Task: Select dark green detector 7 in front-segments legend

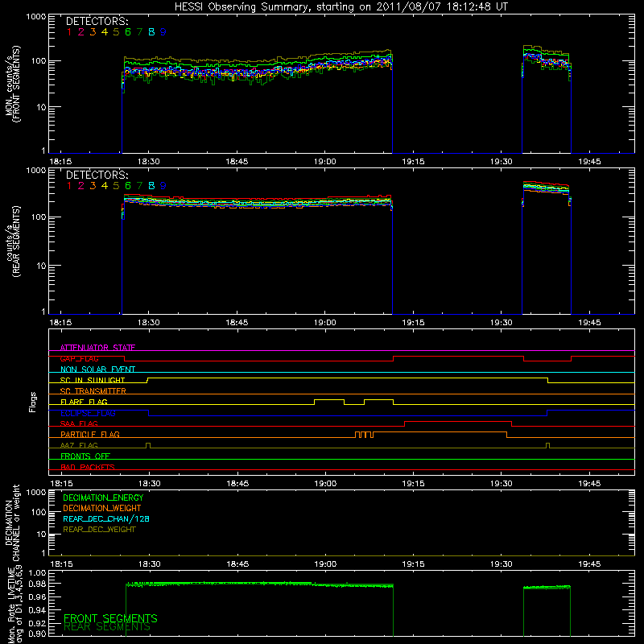Action: [x=139, y=32]
